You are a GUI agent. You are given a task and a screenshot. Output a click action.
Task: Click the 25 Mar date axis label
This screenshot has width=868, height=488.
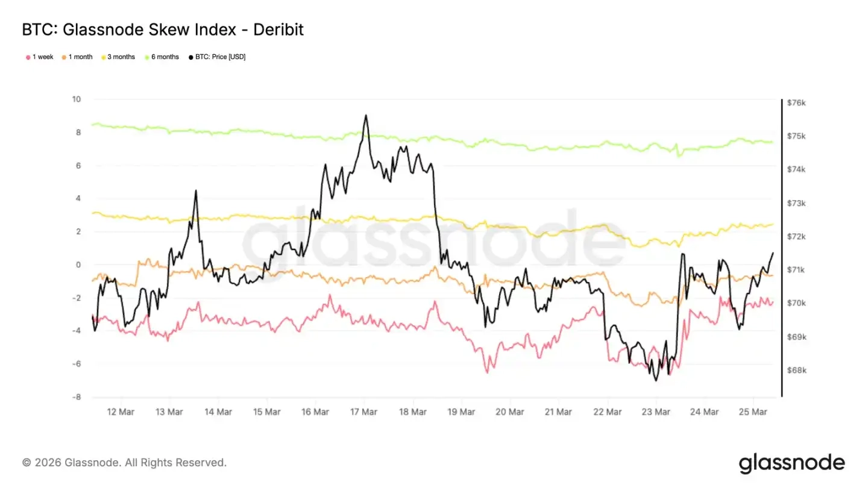point(753,412)
